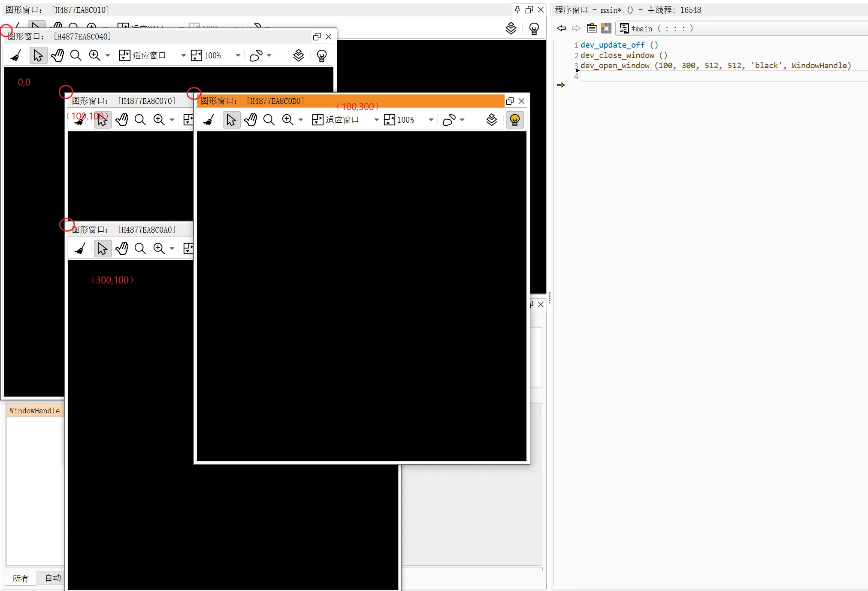Open layers icon in H4877EA8C0D0 window toolbar
The height and width of the screenshot is (591, 868).
[x=492, y=120]
